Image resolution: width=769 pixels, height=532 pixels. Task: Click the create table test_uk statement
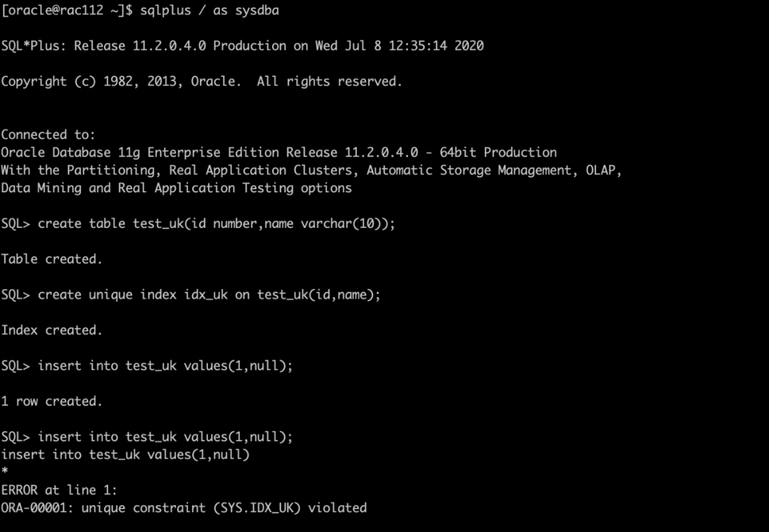point(216,224)
